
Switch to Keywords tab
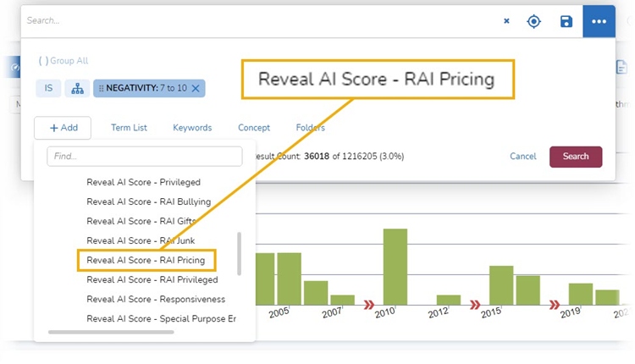click(x=192, y=128)
